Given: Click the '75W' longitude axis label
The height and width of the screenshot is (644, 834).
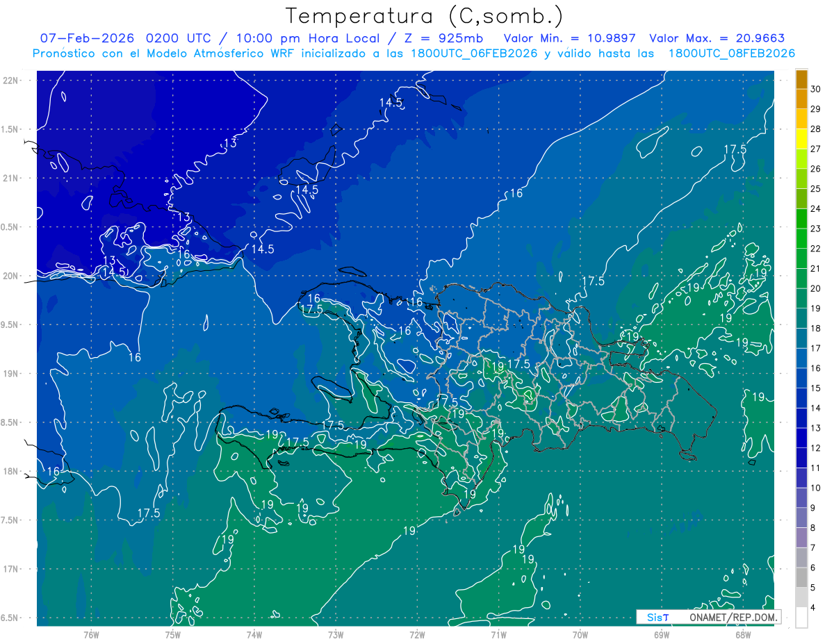Looking at the screenshot, I should [x=172, y=634].
